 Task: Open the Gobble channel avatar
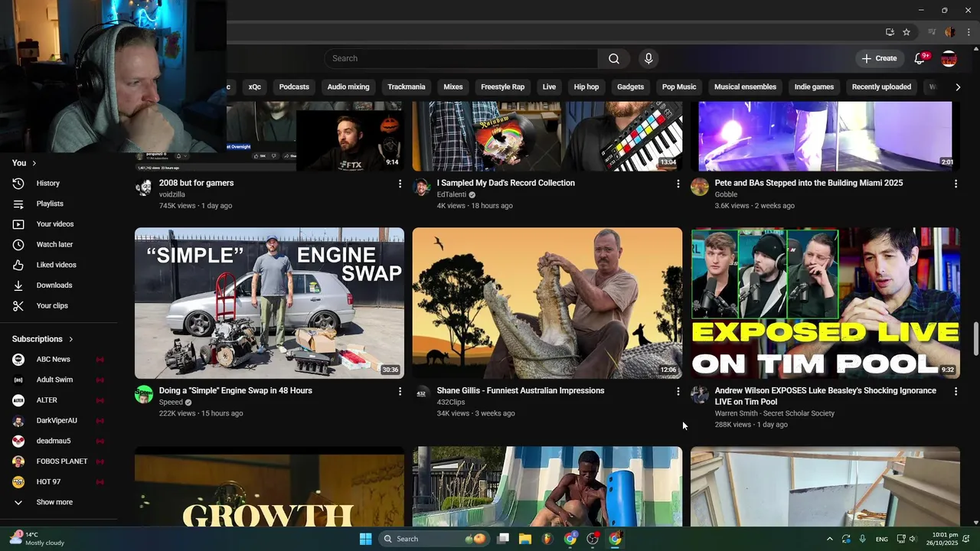[x=700, y=187]
